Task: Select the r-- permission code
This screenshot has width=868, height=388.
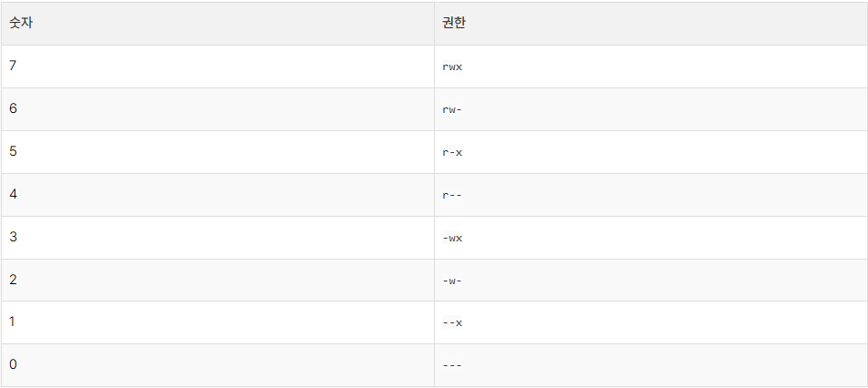Action: [x=452, y=195]
